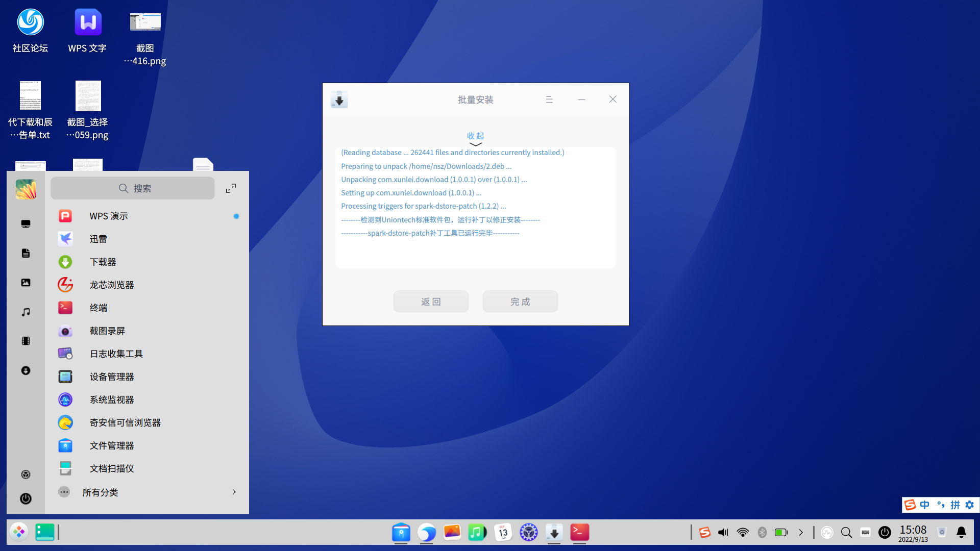Viewport: 980px width, 551px height.
Task: Select 日志收集工具 menu entry
Action: [x=116, y=354]
